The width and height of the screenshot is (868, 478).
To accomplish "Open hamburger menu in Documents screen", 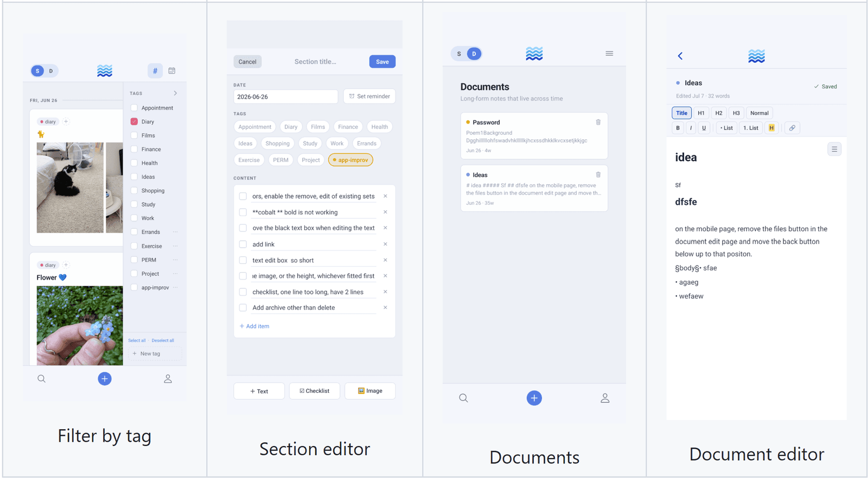I will [609, 54].
